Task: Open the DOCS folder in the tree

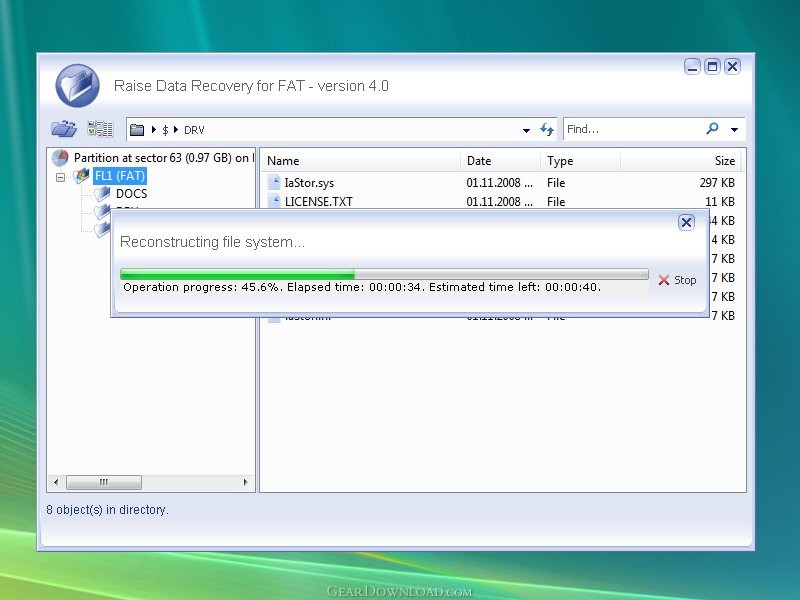Action: tap(132, 194)
